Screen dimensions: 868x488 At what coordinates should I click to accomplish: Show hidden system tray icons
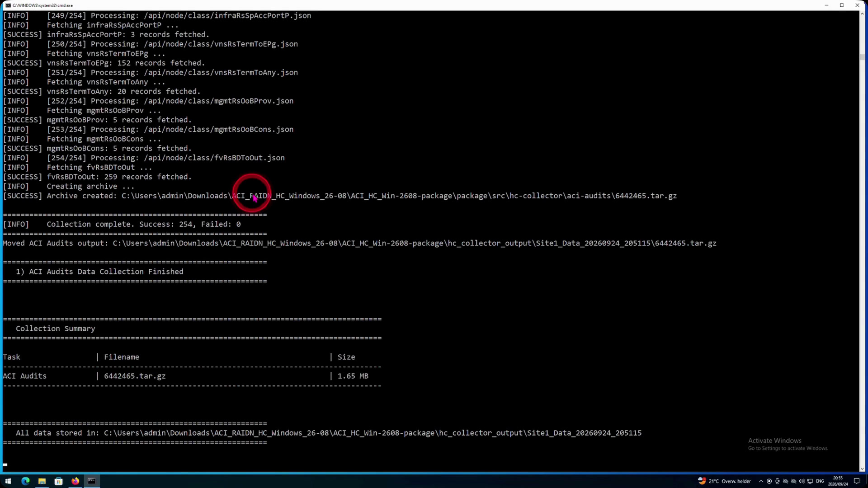click(x=761, y=481)
